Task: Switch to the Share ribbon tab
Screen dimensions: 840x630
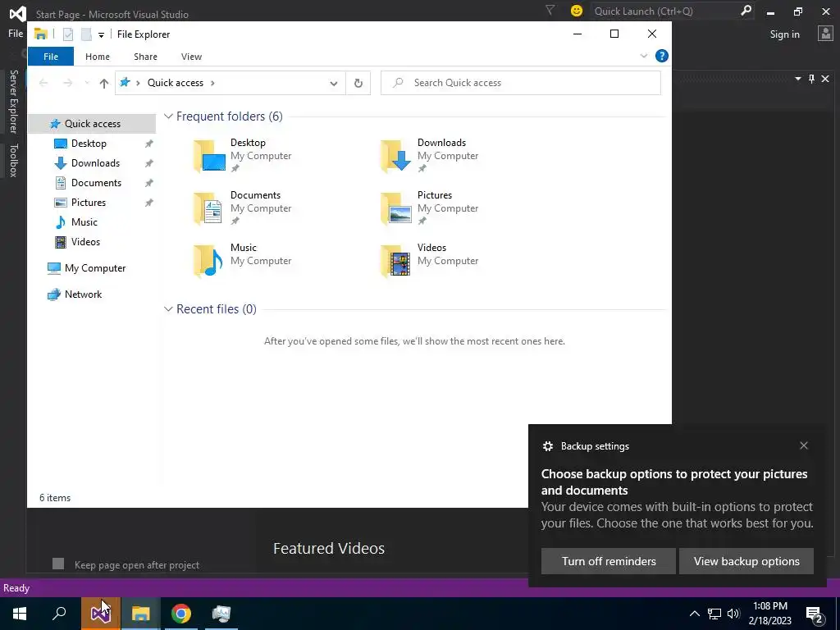Action: [146, 57]
